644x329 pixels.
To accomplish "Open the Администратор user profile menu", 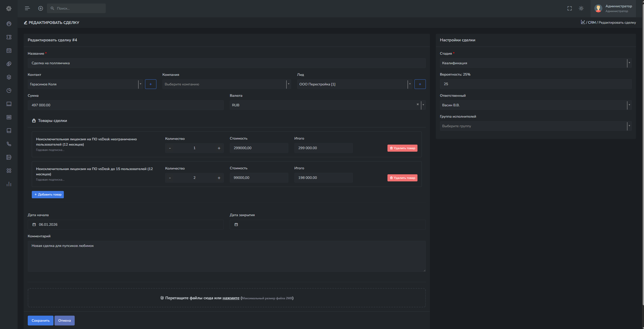I will 613,8.
